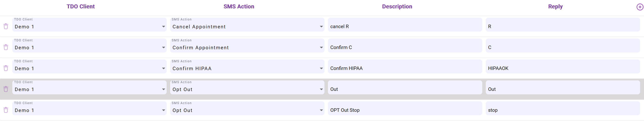Click the 'stop' reply field

(562, 110)
